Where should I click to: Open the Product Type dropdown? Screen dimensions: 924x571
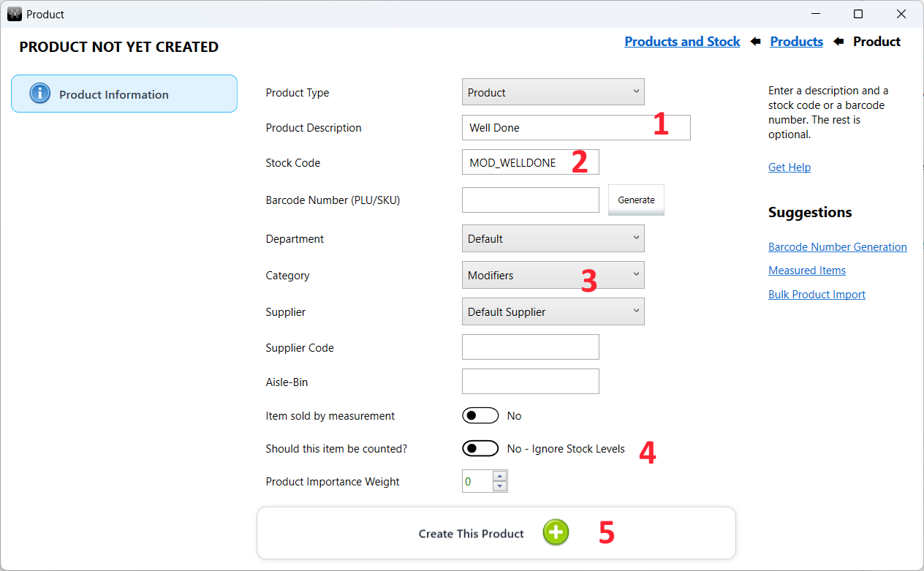point(553,92)
